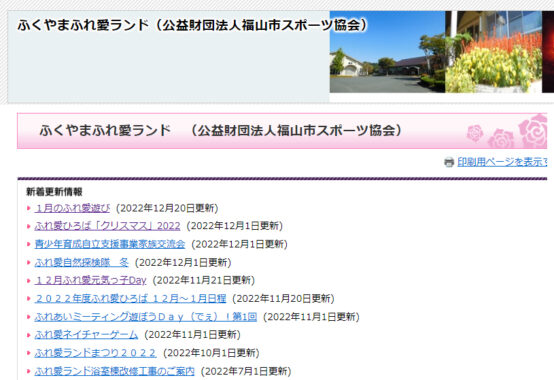
Task: Open the ふれ愛ネイチャーゲーム link
Action: [86, 334]
